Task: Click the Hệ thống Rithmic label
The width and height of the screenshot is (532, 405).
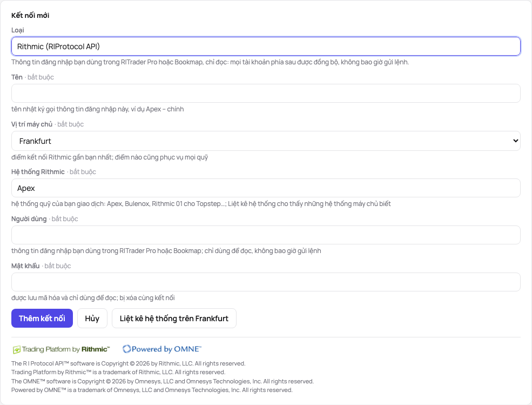Action: [38, 172]
